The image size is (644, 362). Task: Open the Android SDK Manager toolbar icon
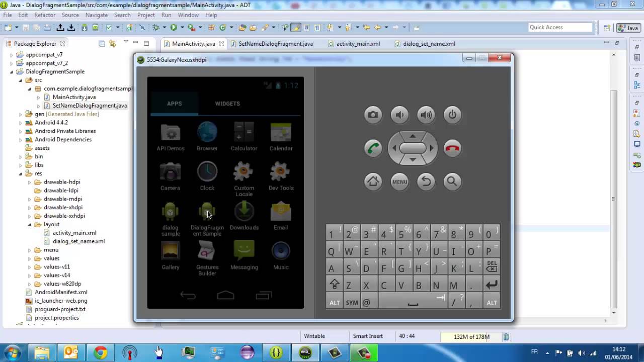pyautogui.click(x=84, y=28)
